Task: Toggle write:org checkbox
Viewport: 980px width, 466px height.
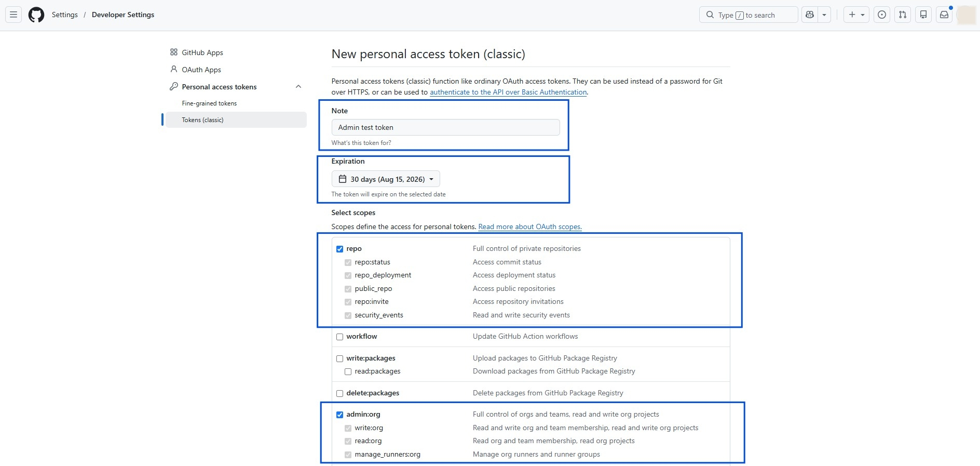Action: click(x=348, y=428)
